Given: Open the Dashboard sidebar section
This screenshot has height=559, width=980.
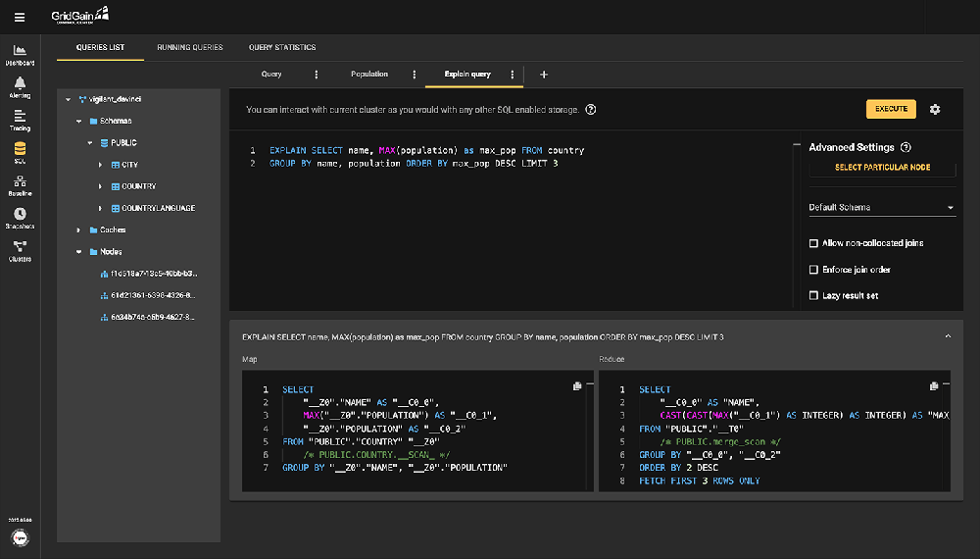Looking at the screenshot, I should point(20,55).
